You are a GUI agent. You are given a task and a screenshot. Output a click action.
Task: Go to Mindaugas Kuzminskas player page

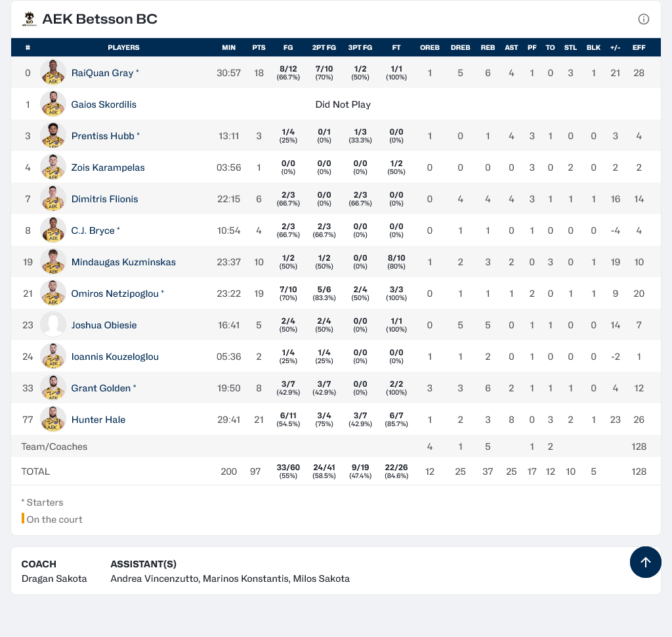pyautogui.click(x=123, y=262)
